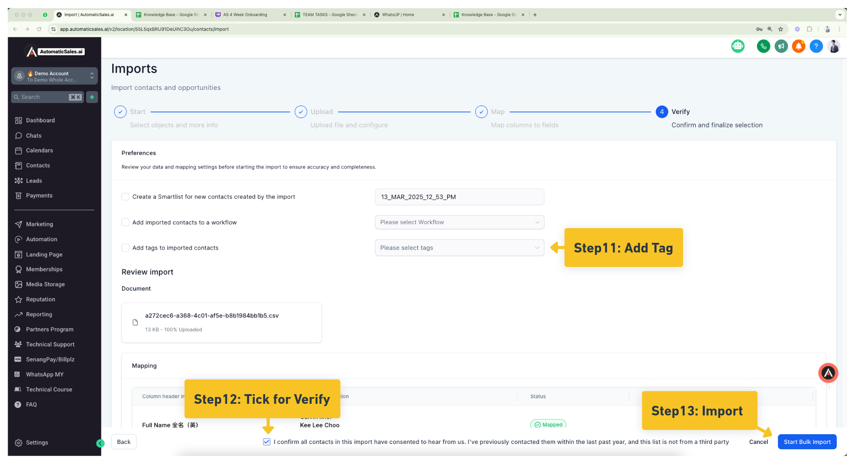Click the green chatbot icon in header
The width and height of the screenshot is (868, 464).
[x=738, y=47]
